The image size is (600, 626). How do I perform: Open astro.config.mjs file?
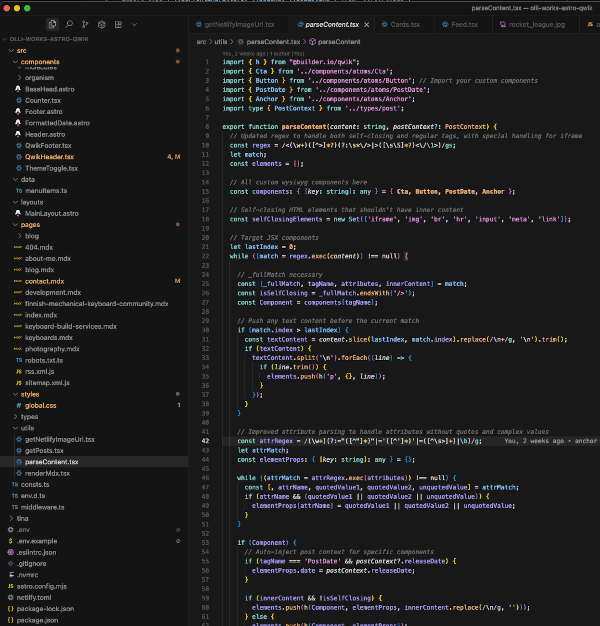(x=42, y=586)
